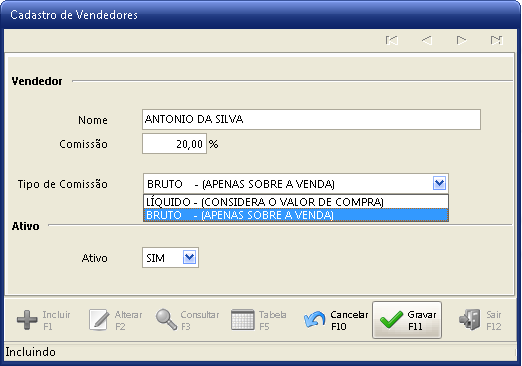The height and width of the screenshot is (366, 522).
Task: Click the Tipo de Comissão combo box text
Action: 241,184
